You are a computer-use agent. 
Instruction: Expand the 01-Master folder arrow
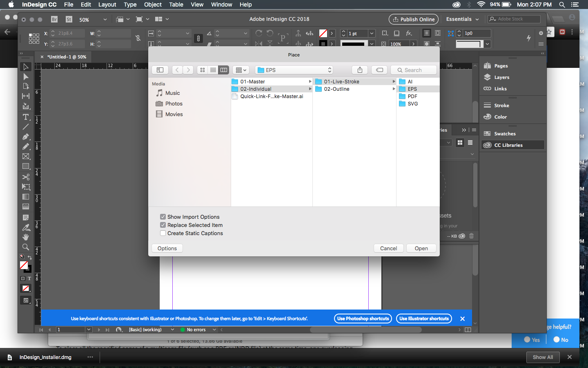coord(310,81)
